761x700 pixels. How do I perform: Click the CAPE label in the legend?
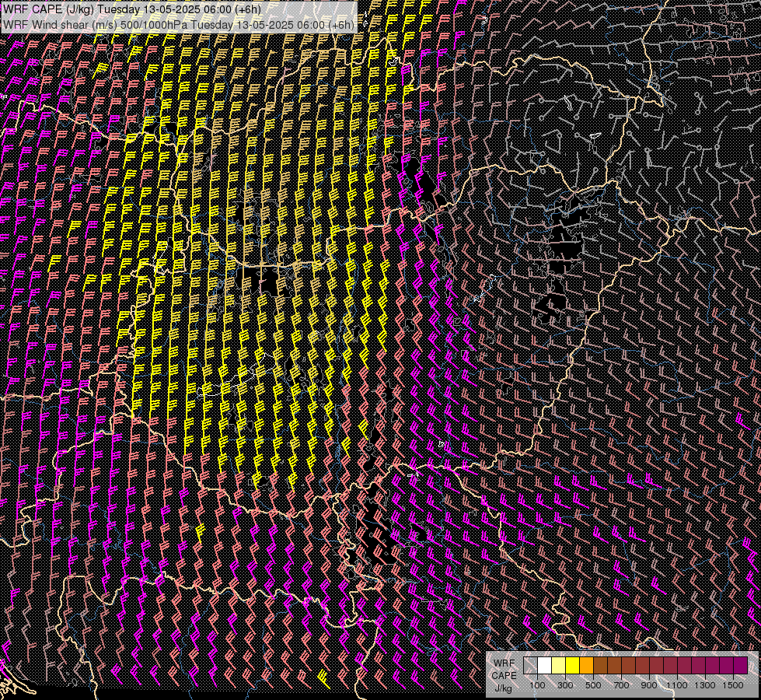504,676
